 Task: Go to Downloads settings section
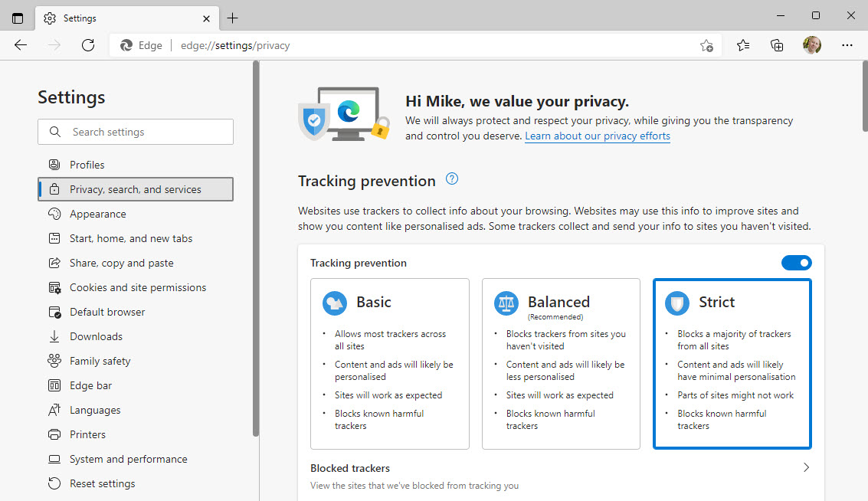(96, 336)
